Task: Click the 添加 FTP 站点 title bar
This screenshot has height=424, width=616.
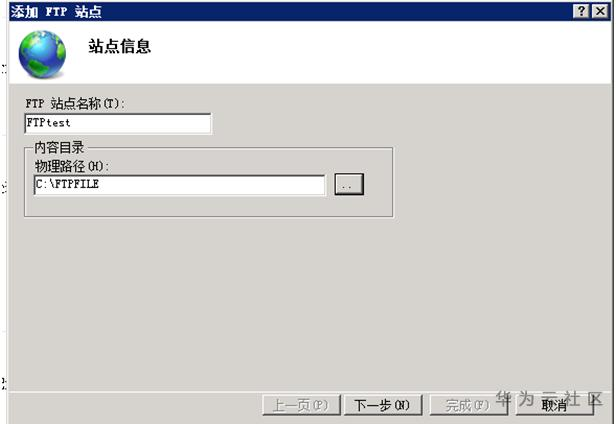Action: (x=291, y=11)
